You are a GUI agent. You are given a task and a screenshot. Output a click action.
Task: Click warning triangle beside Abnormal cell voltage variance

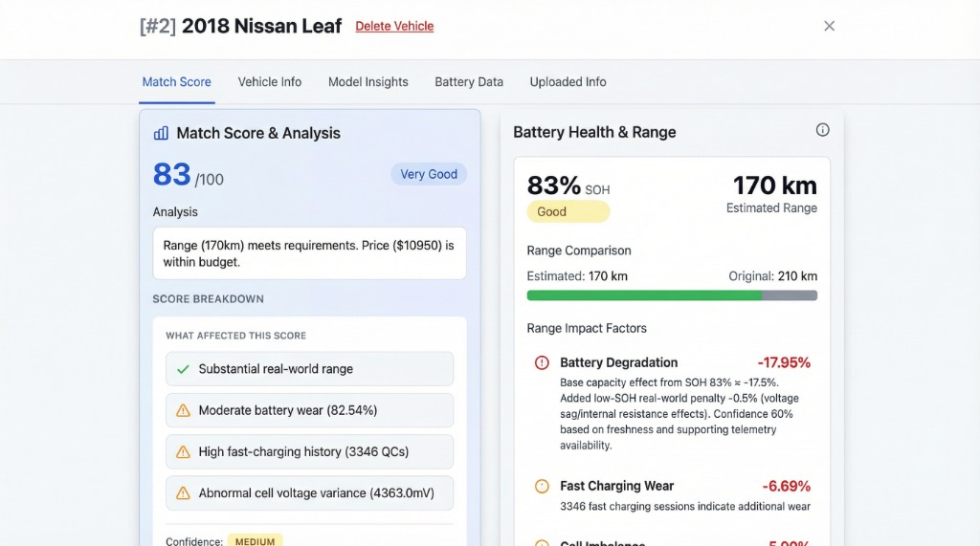183,493
